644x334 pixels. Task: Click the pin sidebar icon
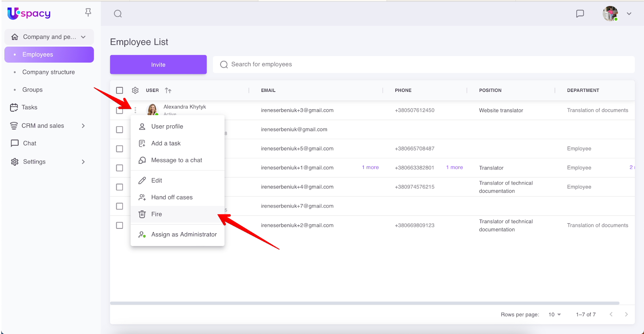point(88,12)
